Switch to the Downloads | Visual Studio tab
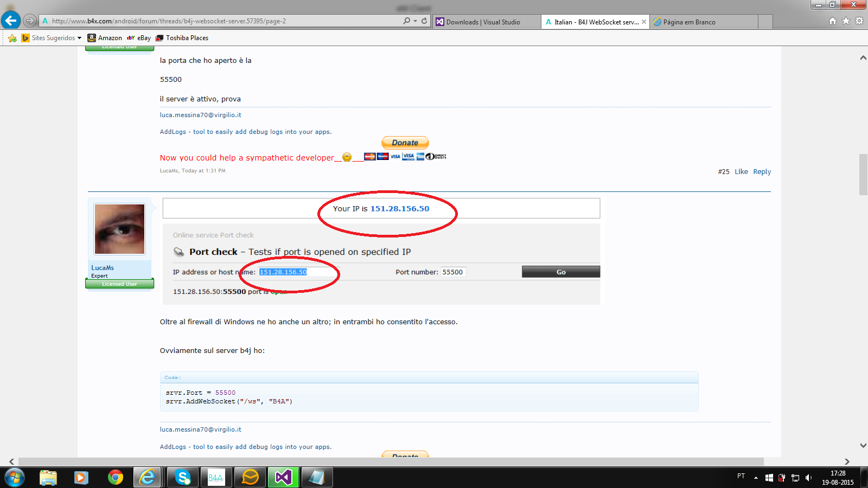This screenshot has width=868, height=488. pyautogui.click(x=487, y=22)
